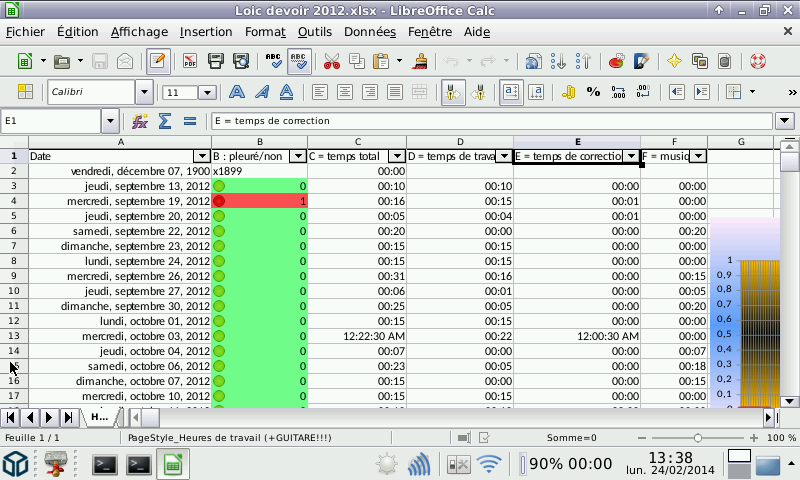Click the Sort Ascending icon
This screenshot has width=800, height=480.
pyautogui.click(x=559, y=62)
